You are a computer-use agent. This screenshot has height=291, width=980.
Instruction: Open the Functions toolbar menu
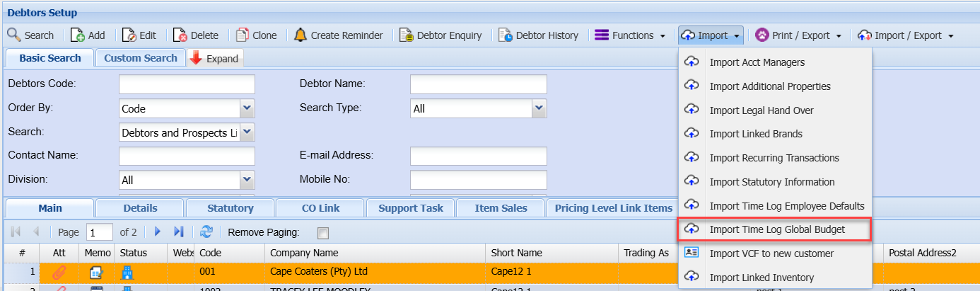[x=630, y=35]
